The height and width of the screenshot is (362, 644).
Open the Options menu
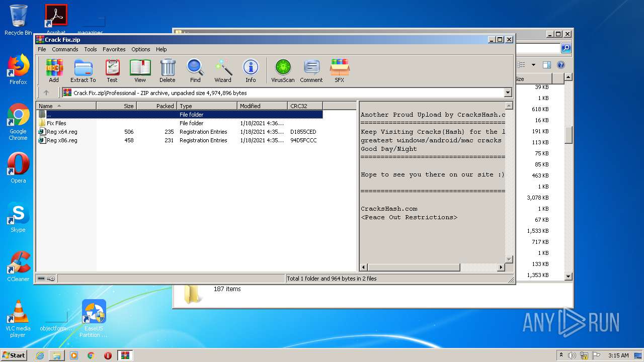(x=141, y=49)
